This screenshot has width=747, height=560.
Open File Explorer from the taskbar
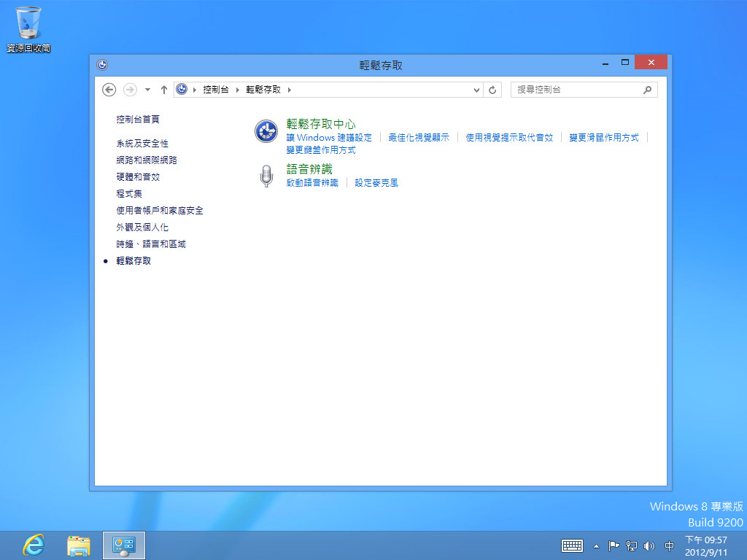tap(79, 545)
